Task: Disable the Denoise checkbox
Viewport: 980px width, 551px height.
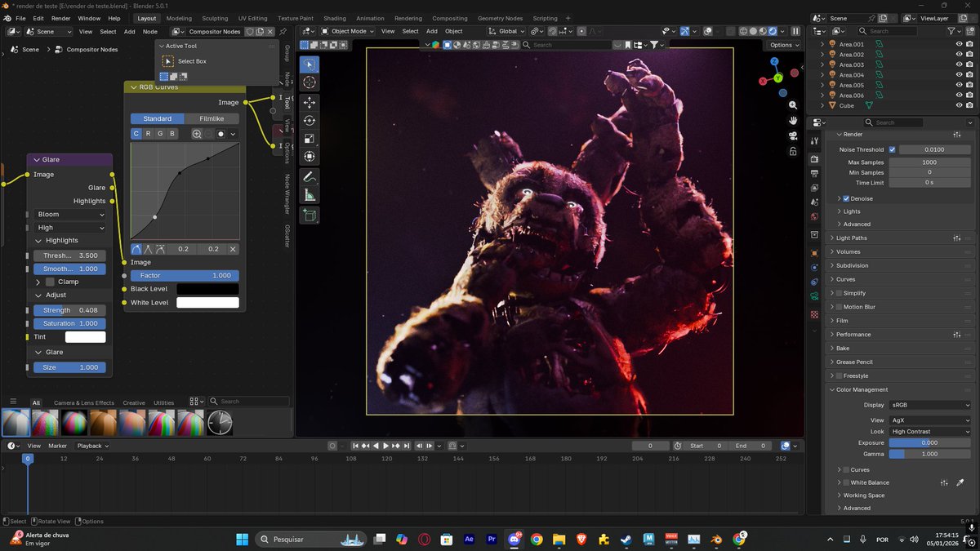Action: point(845,198)
